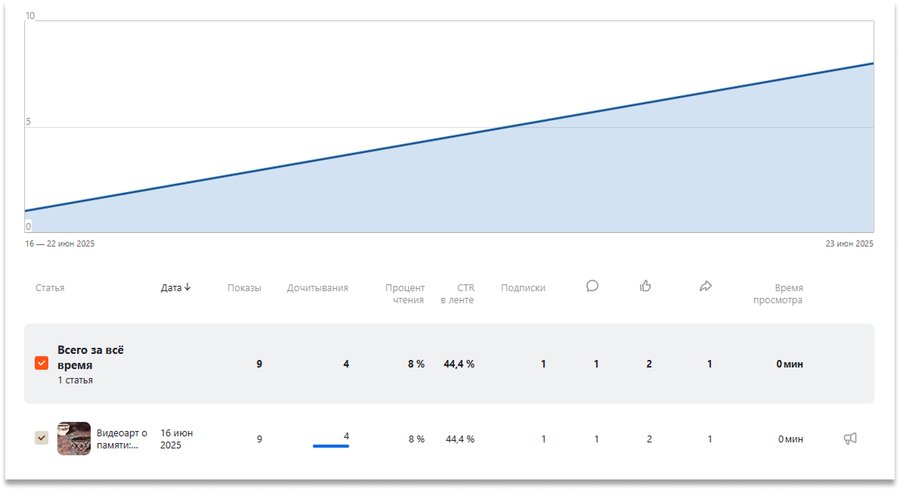Click the bold Показы total value 9

(x=259, y=364)
